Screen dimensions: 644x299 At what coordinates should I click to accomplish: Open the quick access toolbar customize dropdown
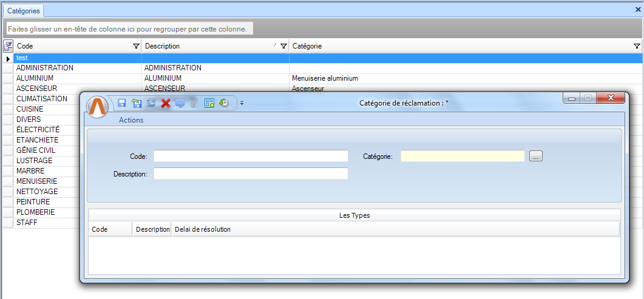[242, 103]
